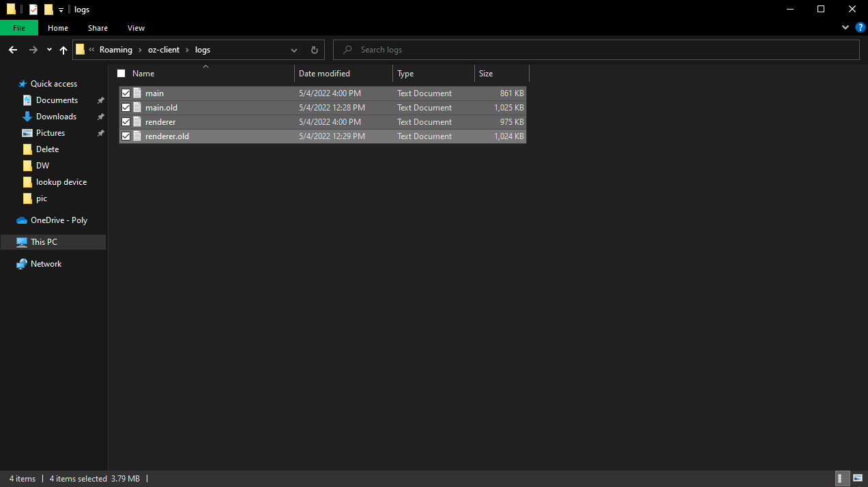Screen dimensions: 868x487
Task: Navigate to oz-client via the breadcrumb
Action: [163, 49]
